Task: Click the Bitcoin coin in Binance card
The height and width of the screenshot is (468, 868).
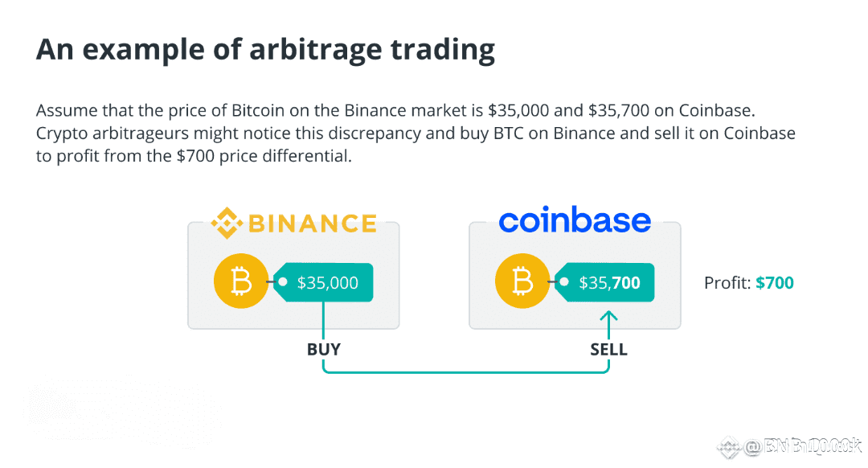Action: [x=241, y=281]
